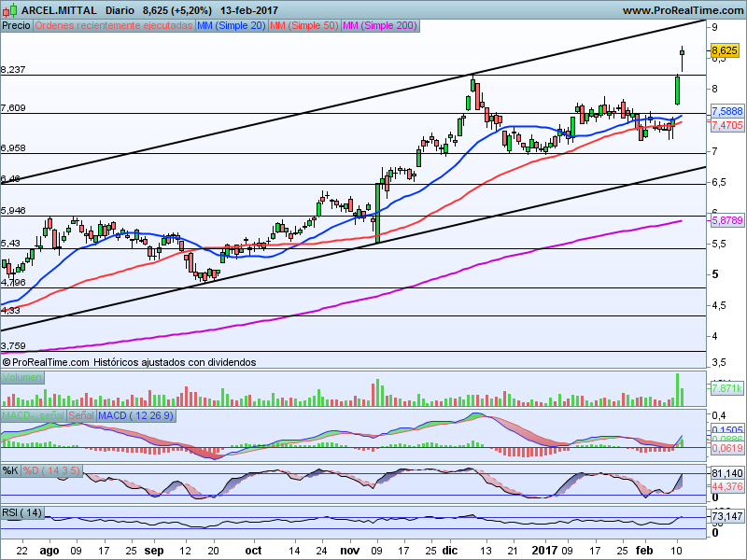Click the 81,140 stochastic value tag
The width and height of the screenshot is (747, 560).
(x=727, y=474)
